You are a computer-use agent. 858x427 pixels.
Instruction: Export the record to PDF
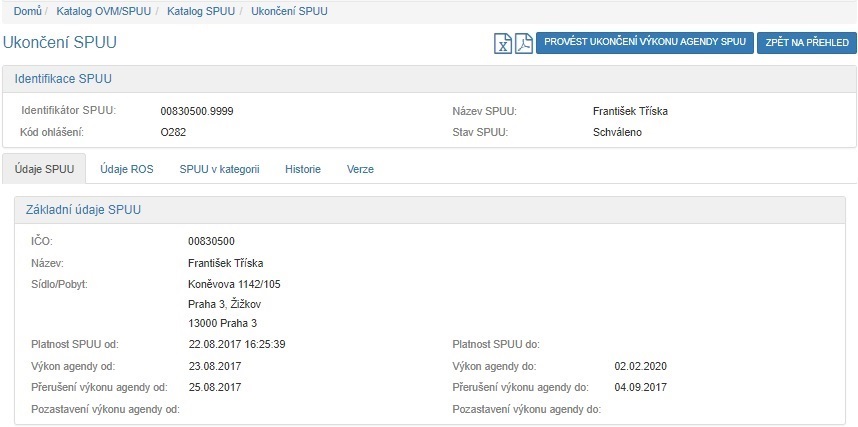point(523,43)
